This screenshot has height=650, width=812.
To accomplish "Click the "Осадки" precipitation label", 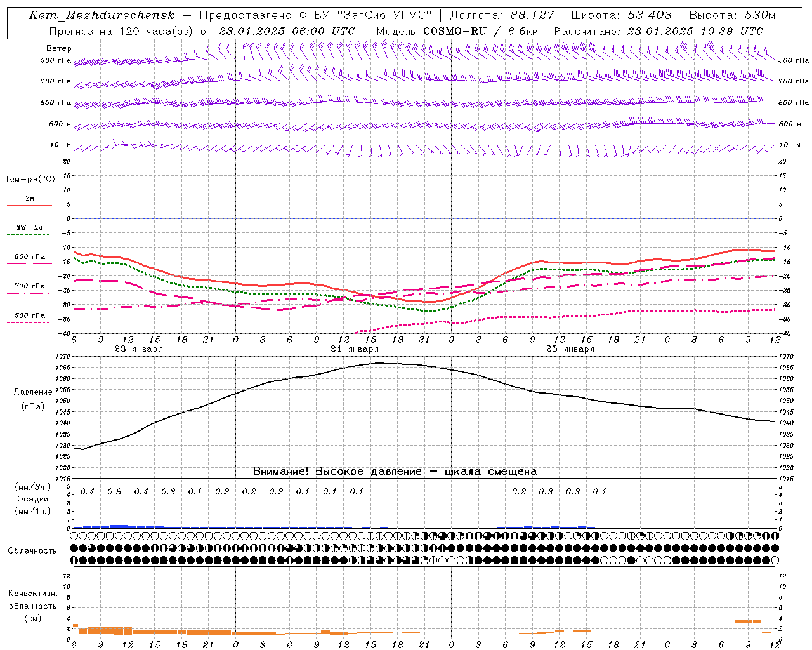I will coord(33,499).
